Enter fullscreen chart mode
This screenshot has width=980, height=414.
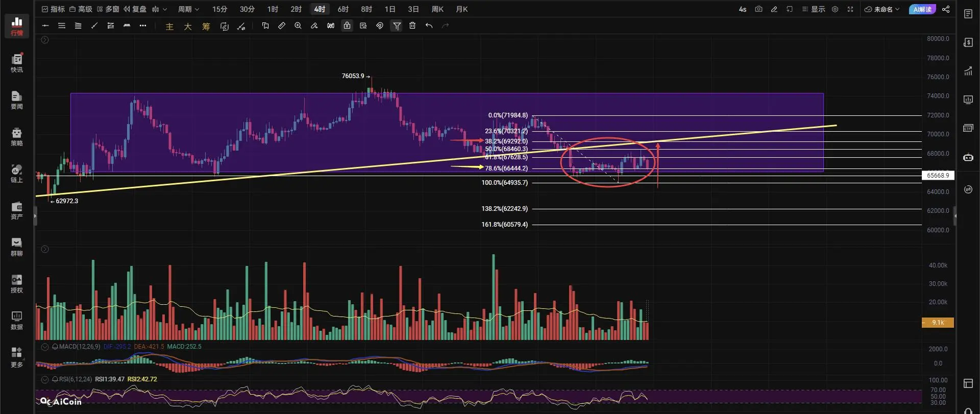pos(850,9)
